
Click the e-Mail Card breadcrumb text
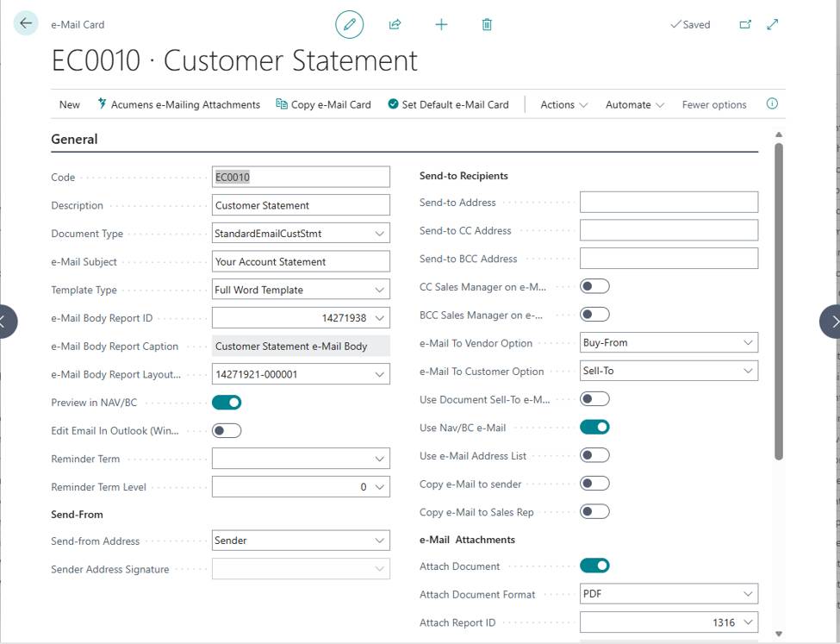click(x=78, y=25)
